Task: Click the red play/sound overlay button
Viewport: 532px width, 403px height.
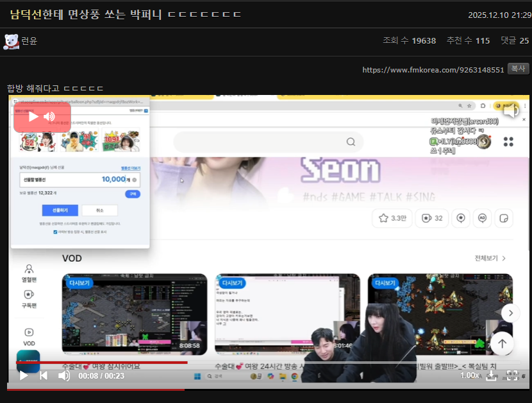Action: point(42,117)
